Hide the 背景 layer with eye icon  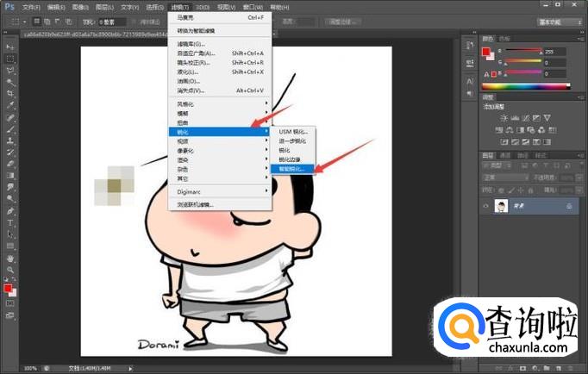coord(486,207)
